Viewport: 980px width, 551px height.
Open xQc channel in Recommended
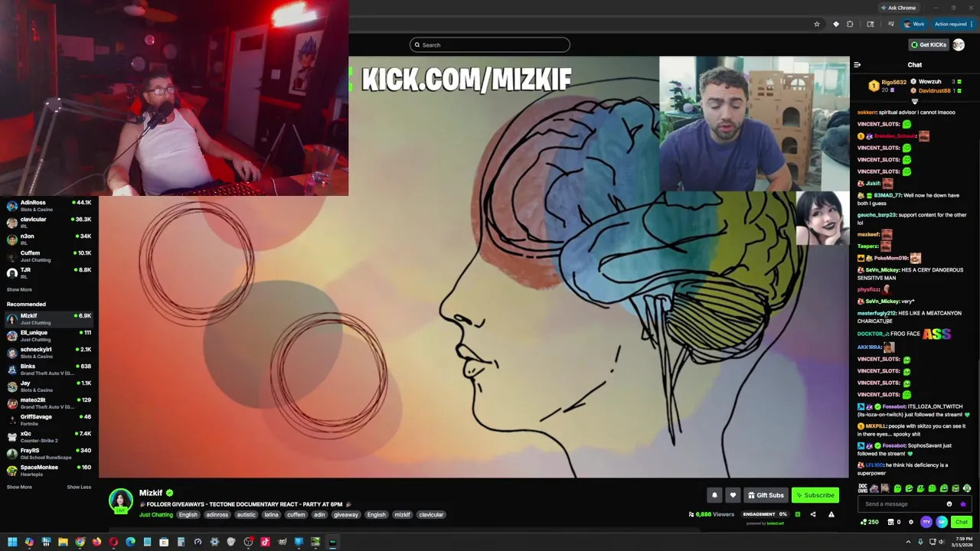[x=49, y=437]
